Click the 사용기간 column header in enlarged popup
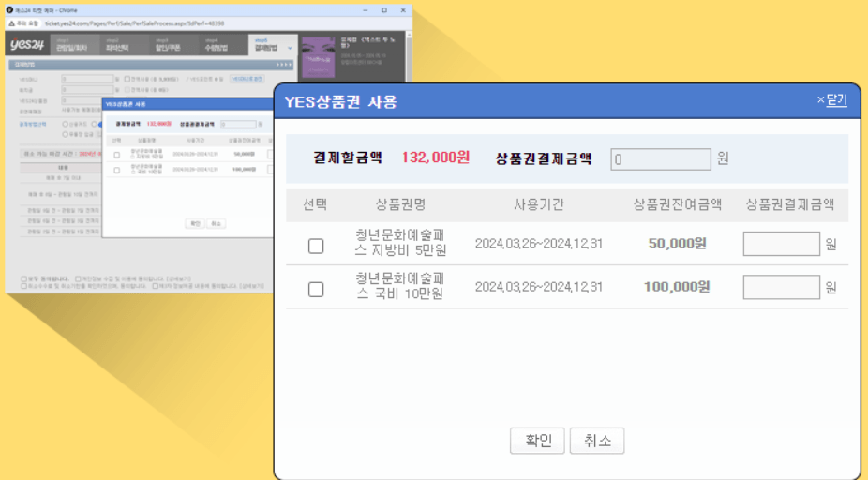 coord(539,205)
